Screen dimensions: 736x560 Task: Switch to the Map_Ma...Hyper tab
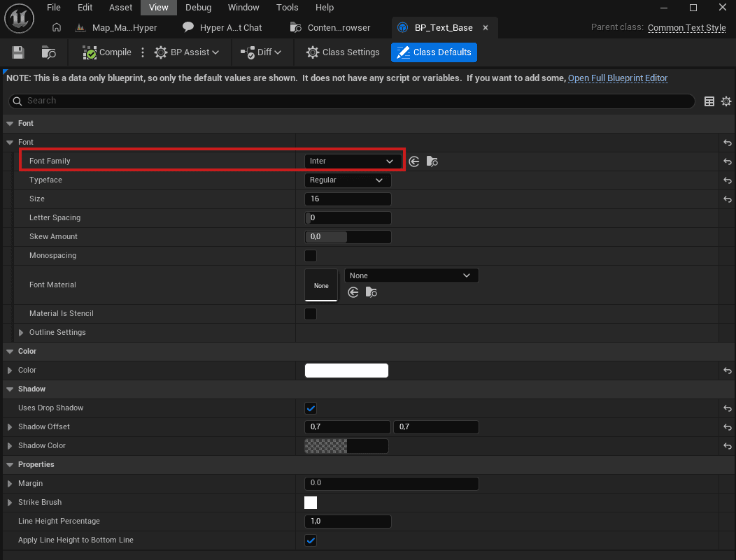tap(118, 28)
